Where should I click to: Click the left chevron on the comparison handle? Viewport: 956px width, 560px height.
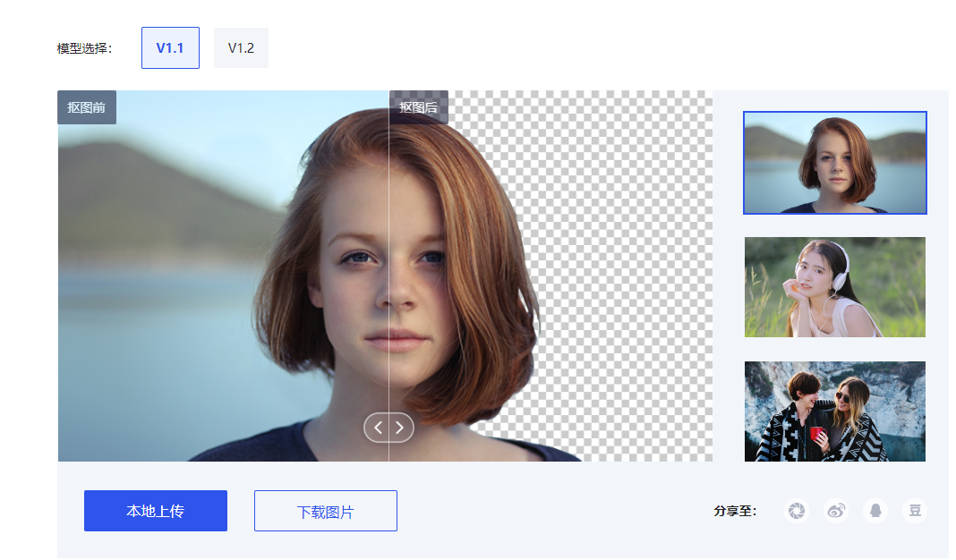tap(378, 428)
